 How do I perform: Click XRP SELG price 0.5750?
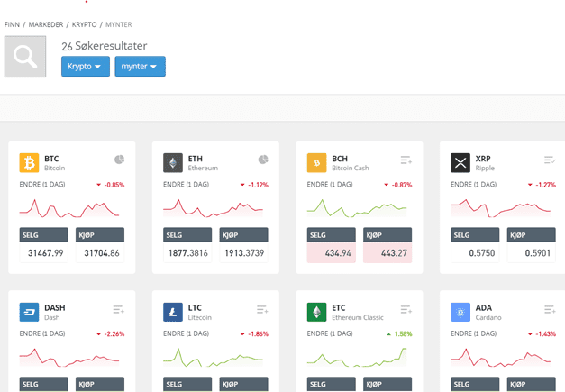(x=475, y=253)
